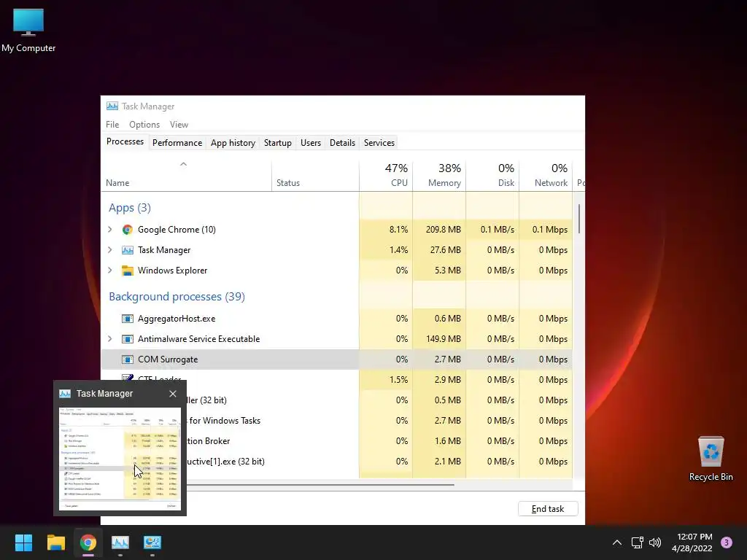Show hidden icons in the system tray
The height and width of the screenshot is (560, 747).
pyautogui.click(x=617, y=542)
